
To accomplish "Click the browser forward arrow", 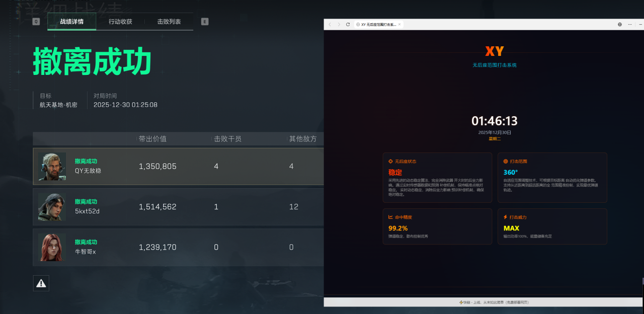I will (x=339, y=24).
